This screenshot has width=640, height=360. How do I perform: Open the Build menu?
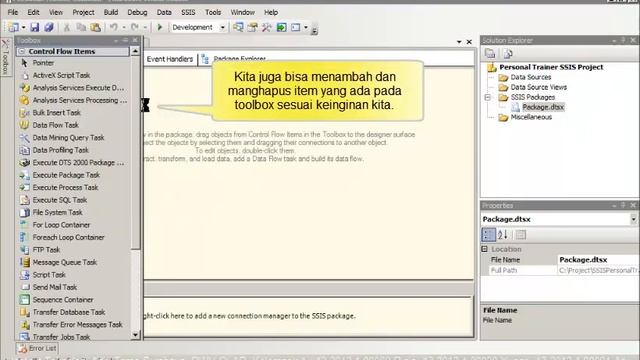[x=111, y=12]
